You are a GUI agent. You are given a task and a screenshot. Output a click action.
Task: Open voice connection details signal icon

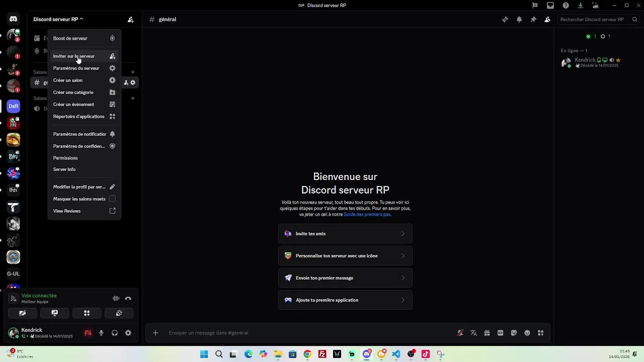coord(14,299)
